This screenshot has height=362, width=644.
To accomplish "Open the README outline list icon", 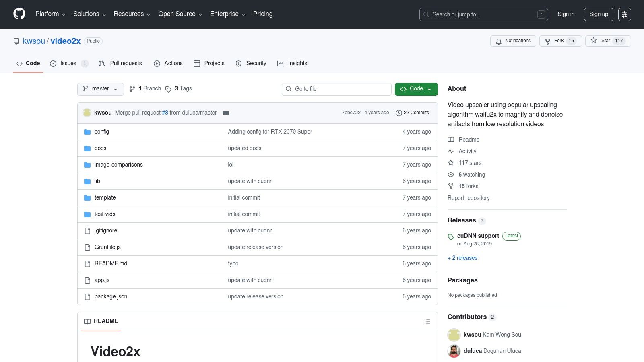I will [x=427, y=322].
